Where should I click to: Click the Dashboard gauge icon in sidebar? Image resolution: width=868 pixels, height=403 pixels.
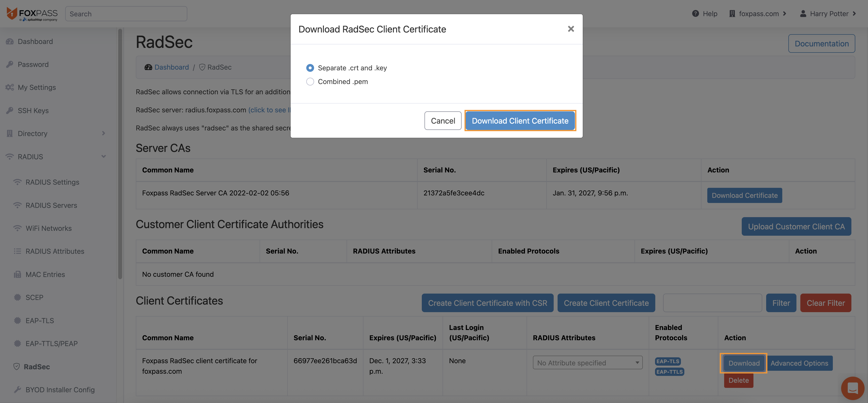[x=10, y=42]
